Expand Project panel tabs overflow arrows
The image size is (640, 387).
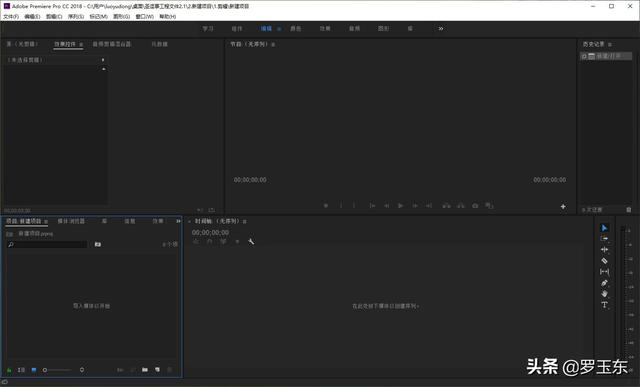pyautogui.click(x=178, y=221)
